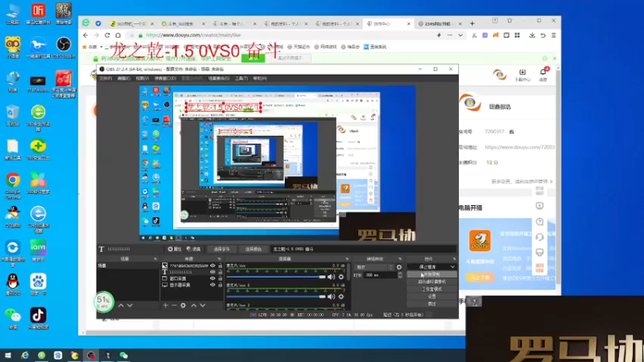Hide the text source IIIIIIIII
Screen dimensions: 644x362
coord(213,272)
